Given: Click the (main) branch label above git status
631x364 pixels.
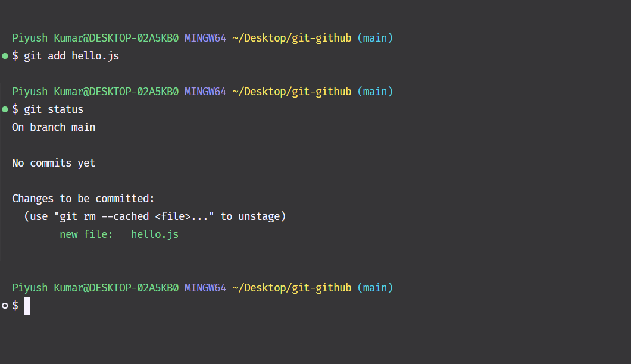Looking at the screenshot, I should coord(375,92).
